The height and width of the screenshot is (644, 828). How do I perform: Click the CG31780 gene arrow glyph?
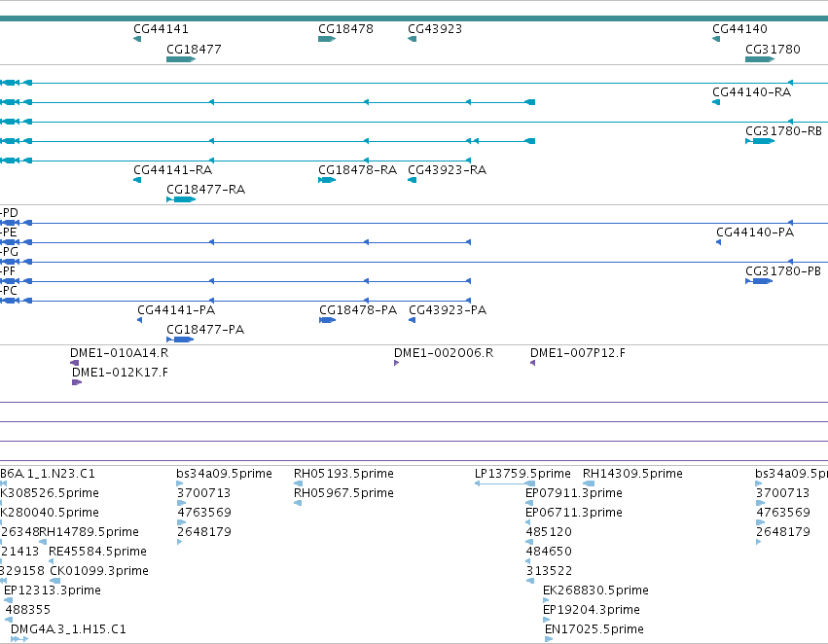(760, 59)
